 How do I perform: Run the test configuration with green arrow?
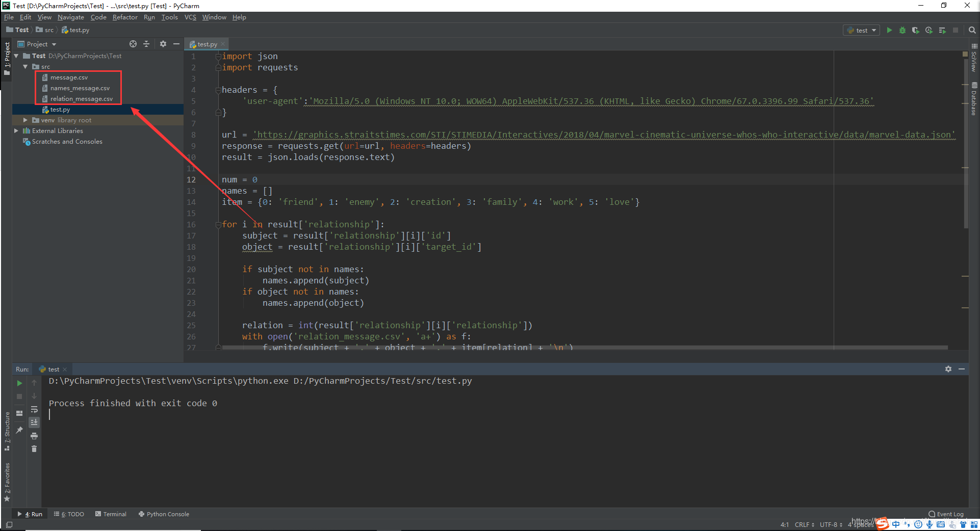(889, 30)
